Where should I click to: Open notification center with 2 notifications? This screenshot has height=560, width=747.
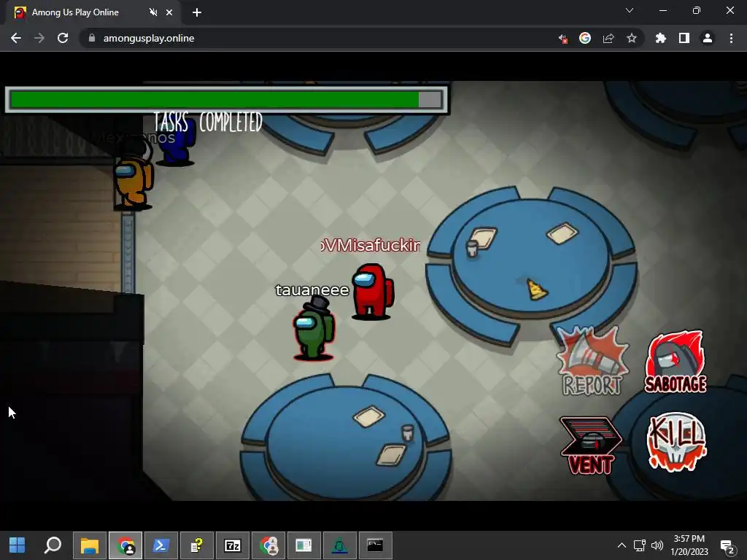(727, 545)
